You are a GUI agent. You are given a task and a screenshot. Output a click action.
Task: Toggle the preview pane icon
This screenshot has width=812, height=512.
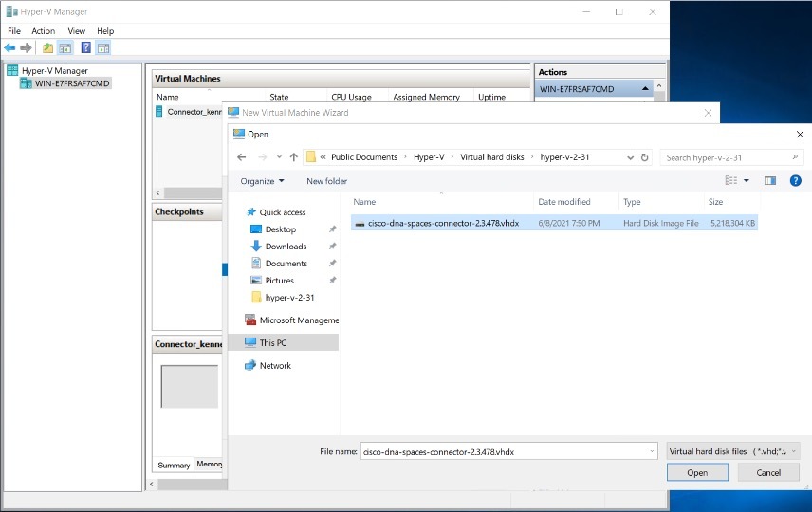coord(770,180)
